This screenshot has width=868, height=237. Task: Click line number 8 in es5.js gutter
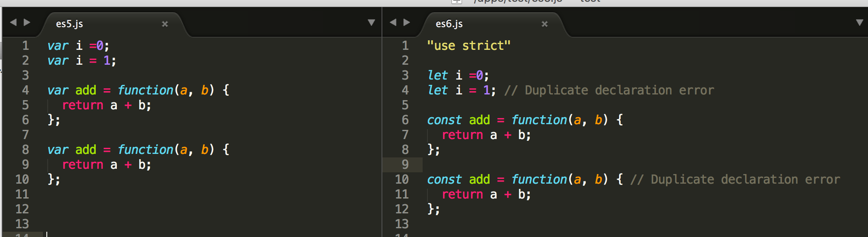(25, 150)
